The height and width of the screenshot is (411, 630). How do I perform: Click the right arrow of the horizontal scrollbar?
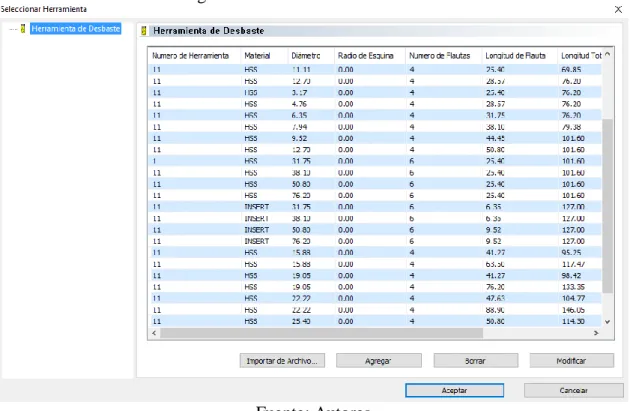pos(596,333)
